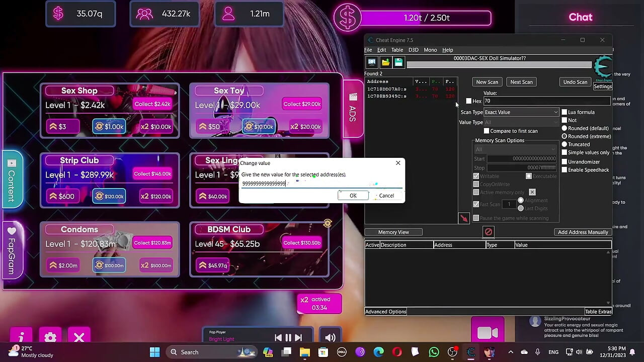Tick the Compare to first scan checkbox
Image resolution: width=644 pixels, height=362 pixels.
coord(487,131)
